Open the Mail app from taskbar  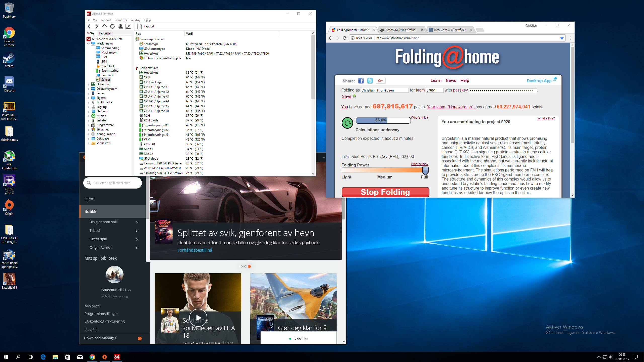(x=80, y=357)
